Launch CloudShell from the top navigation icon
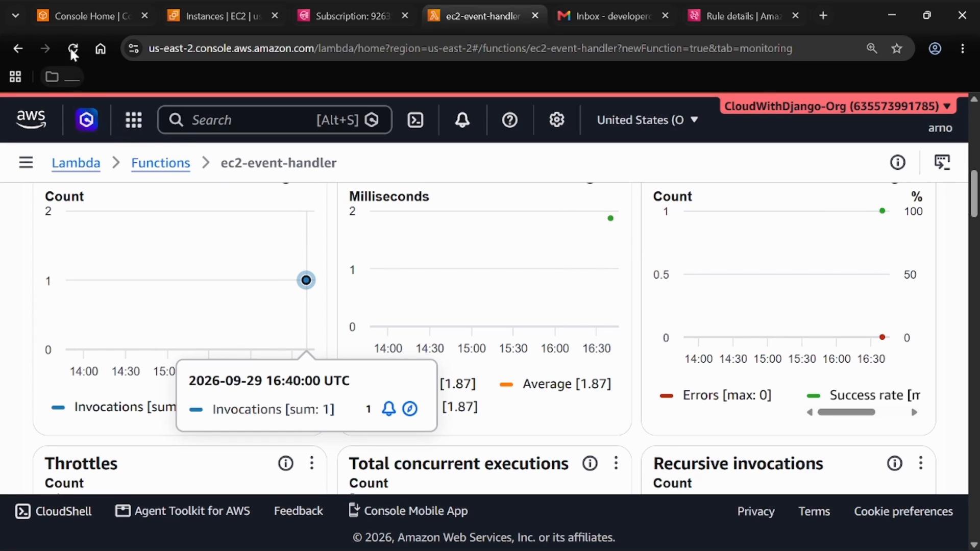 [x=415, y=120]
